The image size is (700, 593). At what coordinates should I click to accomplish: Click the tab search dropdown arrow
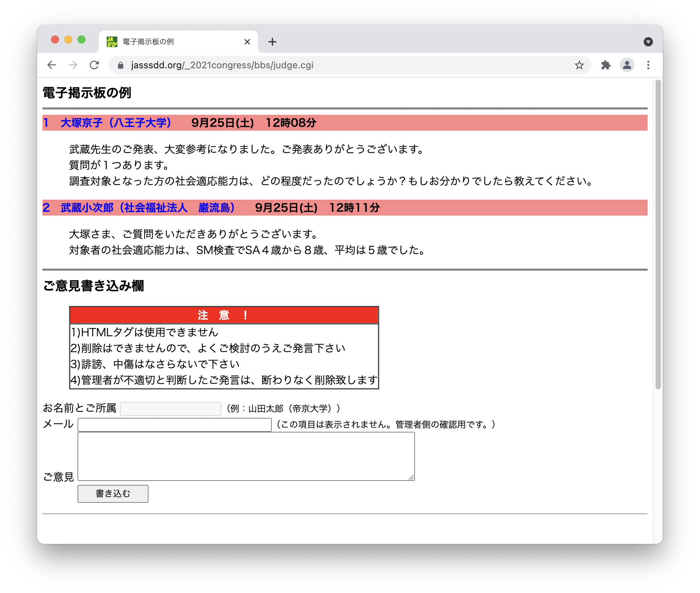[x=648, y=42]
